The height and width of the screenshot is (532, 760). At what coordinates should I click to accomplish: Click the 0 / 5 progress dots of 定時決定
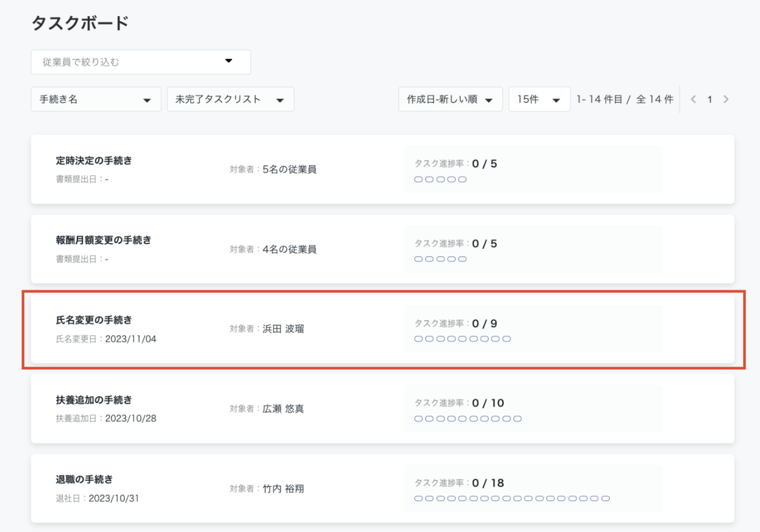pyautogui.click(x=440, y=180)
